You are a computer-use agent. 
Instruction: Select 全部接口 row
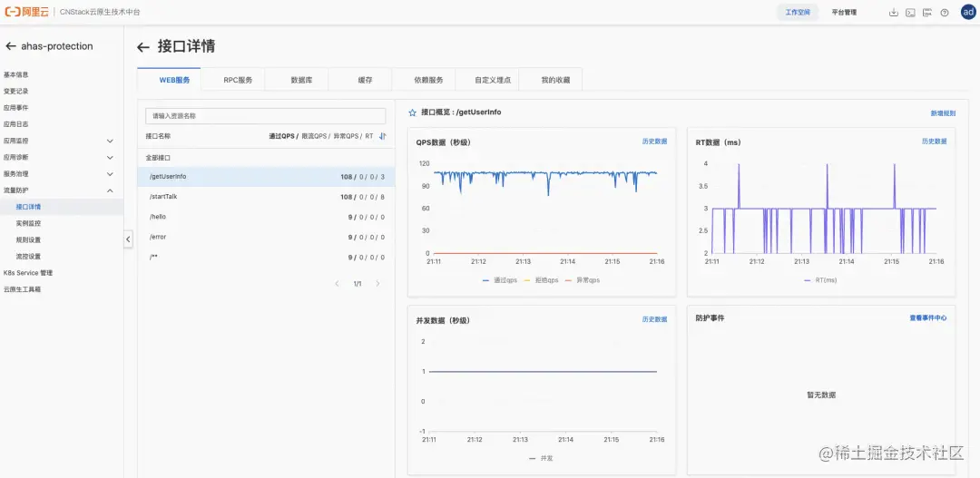tap(266, 158)
